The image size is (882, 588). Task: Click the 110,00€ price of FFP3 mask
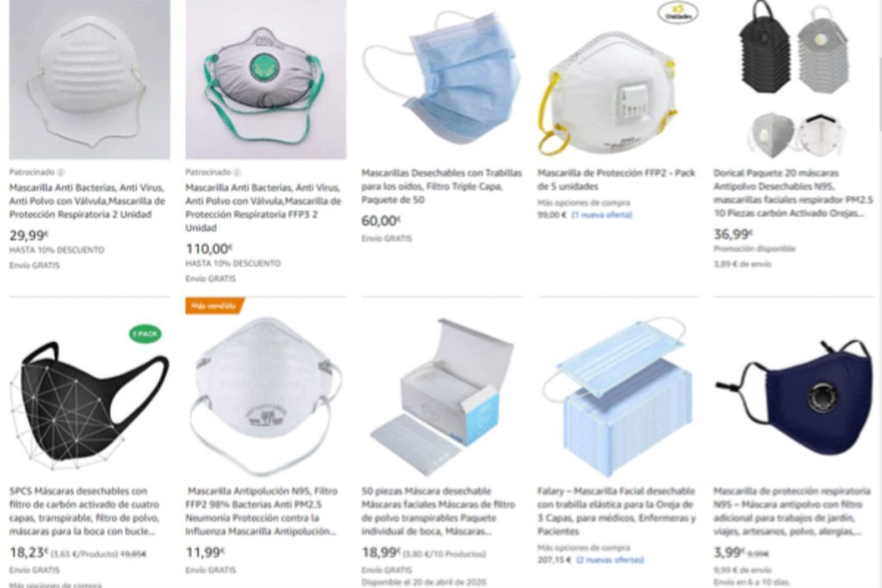208,249
